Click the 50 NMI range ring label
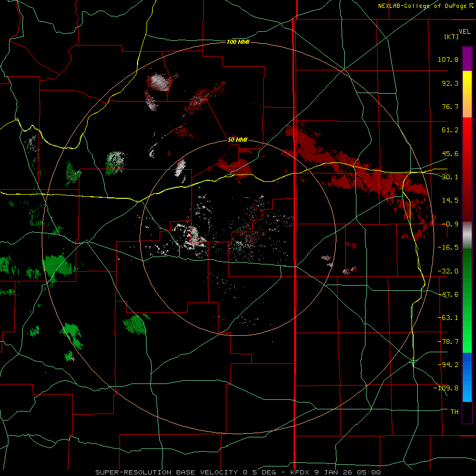476x476 pixels. 237,140
